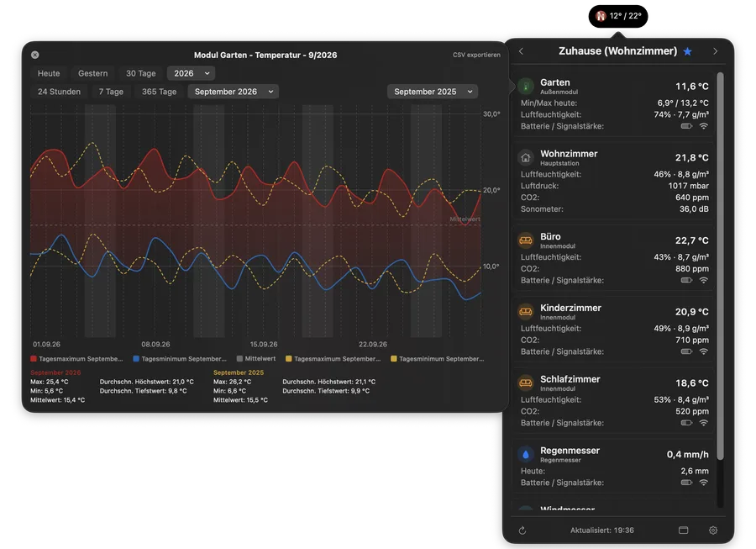Image resolution: width=756 pixels, height=549 pixels.
Task: Click the Regenmesser Wi-Fi signal icon
Action: click(704, 483)
